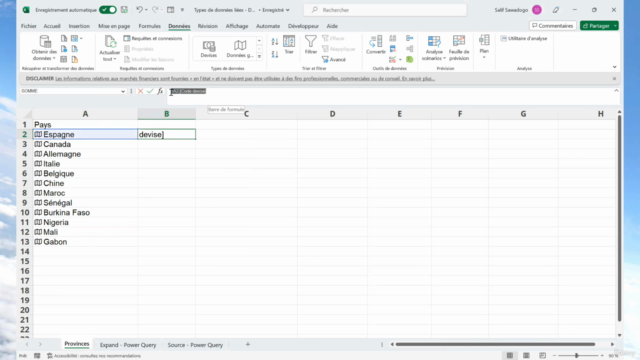Toggle the Filtrer funnel filter
Image resolution: width=640 pixels, height=360 pixels.
[x=311, y=44]
